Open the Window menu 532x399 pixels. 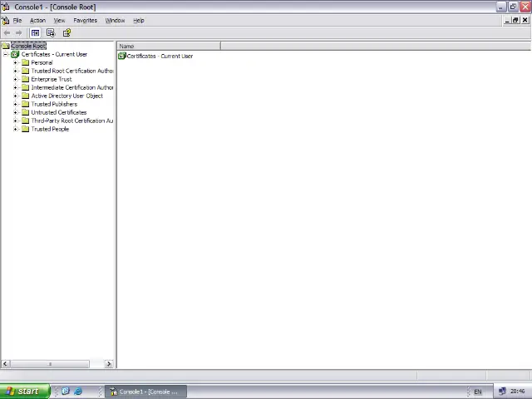point(115,20)
